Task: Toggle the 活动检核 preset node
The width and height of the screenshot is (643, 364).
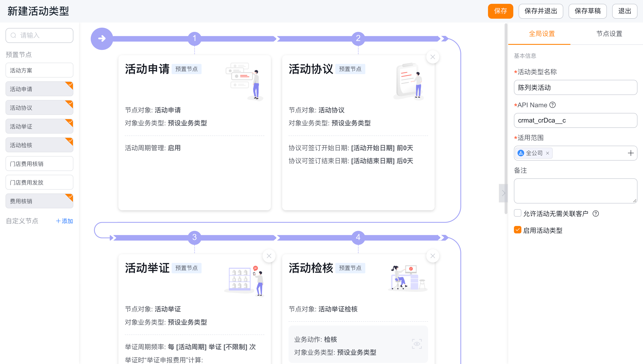Action: pyautogui.click(x=39, y=145)
